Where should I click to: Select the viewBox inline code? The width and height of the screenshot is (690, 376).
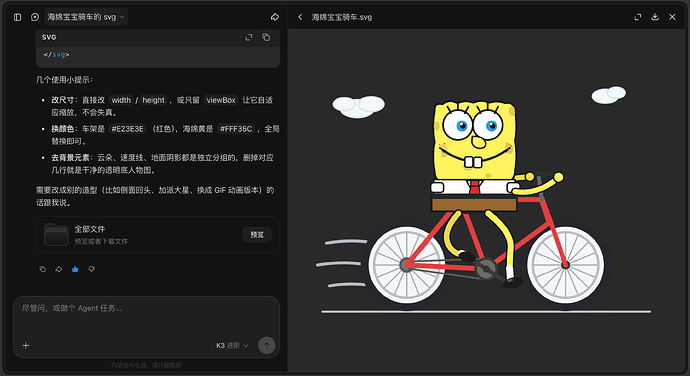tap(221, 100)
